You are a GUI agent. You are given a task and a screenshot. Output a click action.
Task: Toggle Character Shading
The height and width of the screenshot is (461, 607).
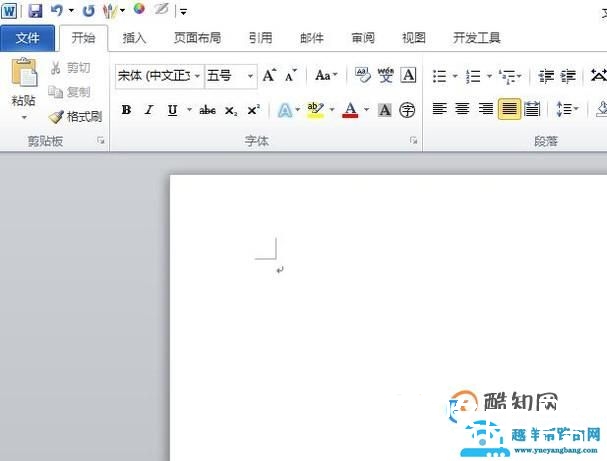pyautogui.click(x=384, y=110)
